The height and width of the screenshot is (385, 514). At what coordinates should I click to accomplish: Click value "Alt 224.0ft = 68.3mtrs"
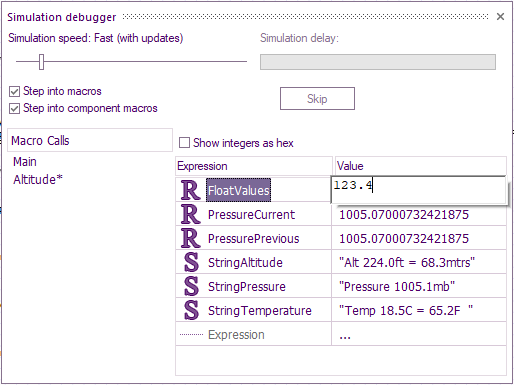click(x=407, y=263)
